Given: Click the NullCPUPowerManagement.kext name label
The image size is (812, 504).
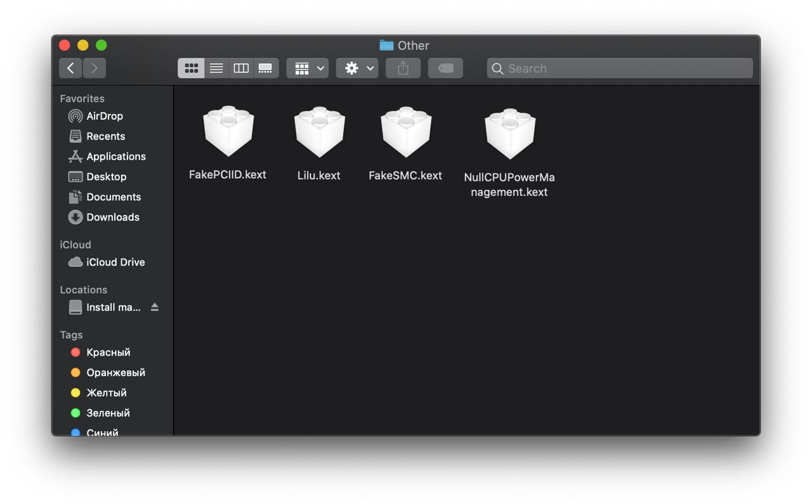Looking at the screenshot, I should tap(509, 184).
